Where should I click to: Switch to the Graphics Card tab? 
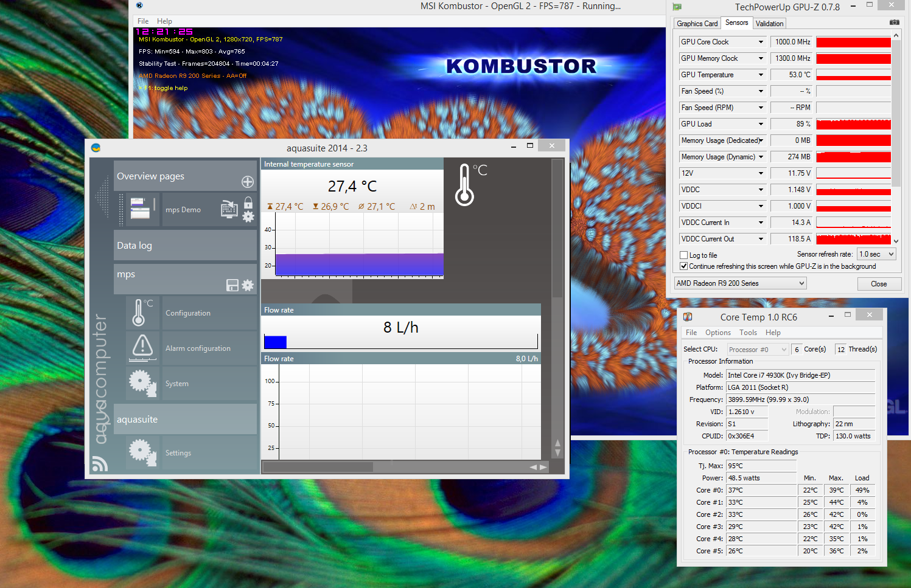point(697,24)
